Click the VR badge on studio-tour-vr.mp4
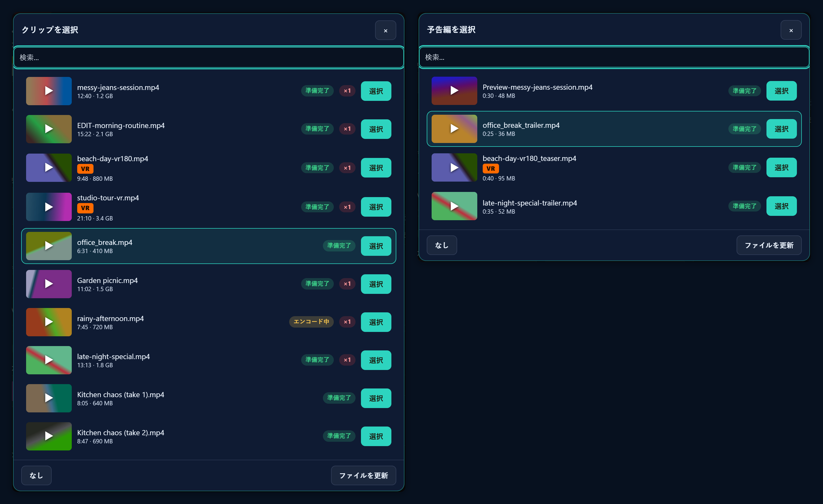Image resolution: width=823 pixels, height=504 pixels. pos(85,208)
